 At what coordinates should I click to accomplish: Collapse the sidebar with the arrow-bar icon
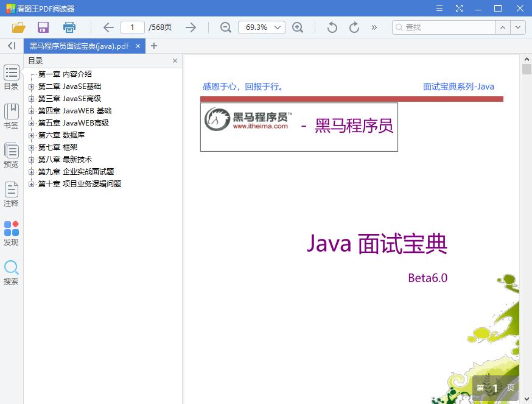tap(12, 46)
